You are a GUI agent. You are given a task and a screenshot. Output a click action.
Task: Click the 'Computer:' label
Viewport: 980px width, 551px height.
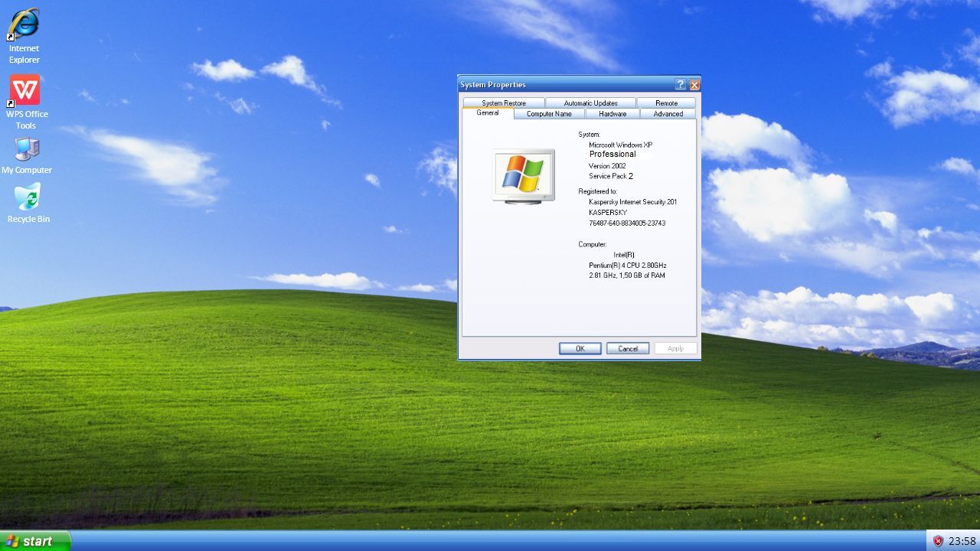pos(593,244)
